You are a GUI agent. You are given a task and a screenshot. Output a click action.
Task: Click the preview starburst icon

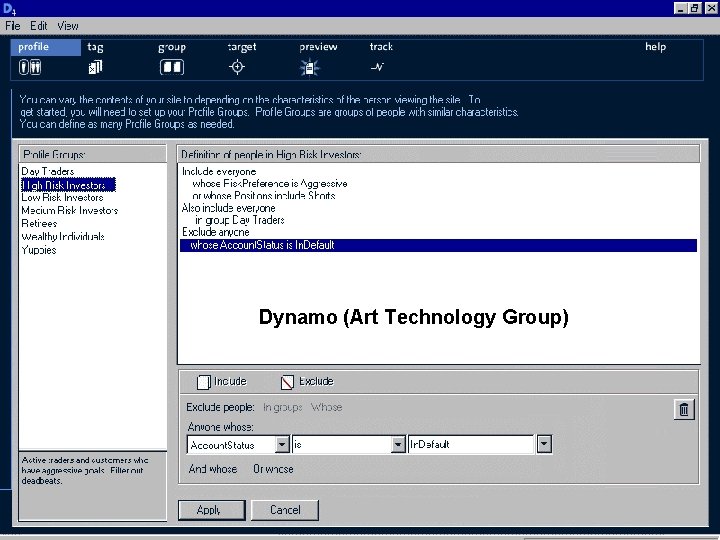309,68
